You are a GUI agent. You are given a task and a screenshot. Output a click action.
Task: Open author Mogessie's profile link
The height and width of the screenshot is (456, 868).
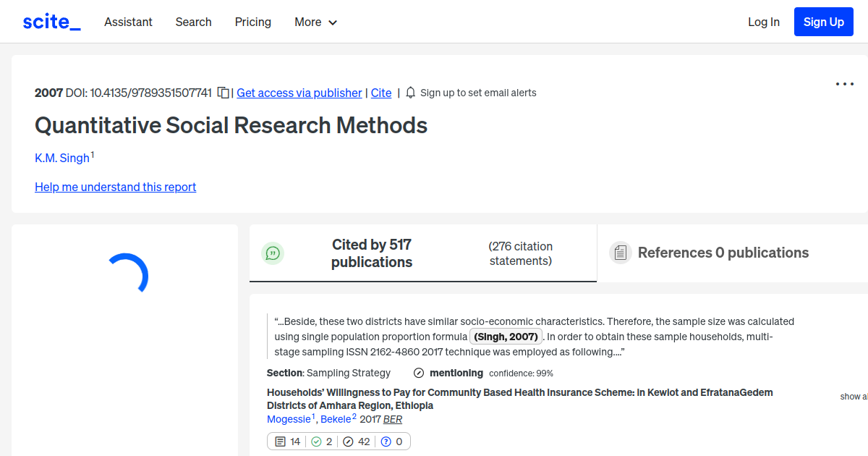[x=289, y=418]
